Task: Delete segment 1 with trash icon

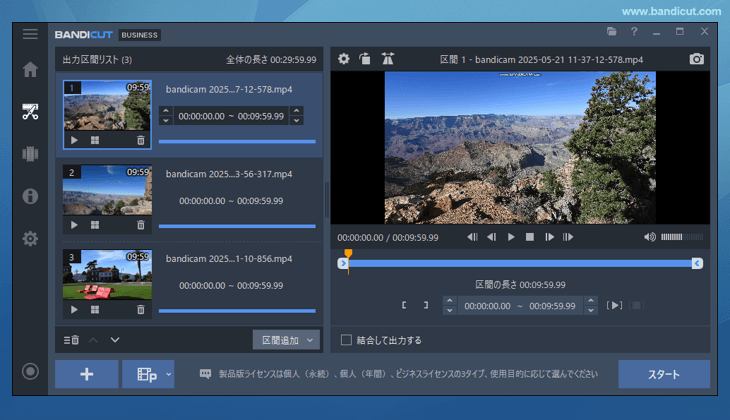Action: click(141, 140)
